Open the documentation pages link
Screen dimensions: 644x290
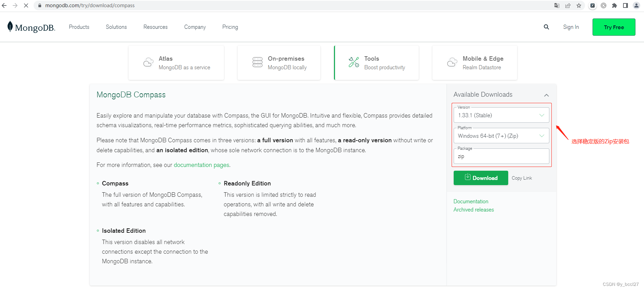201,165
